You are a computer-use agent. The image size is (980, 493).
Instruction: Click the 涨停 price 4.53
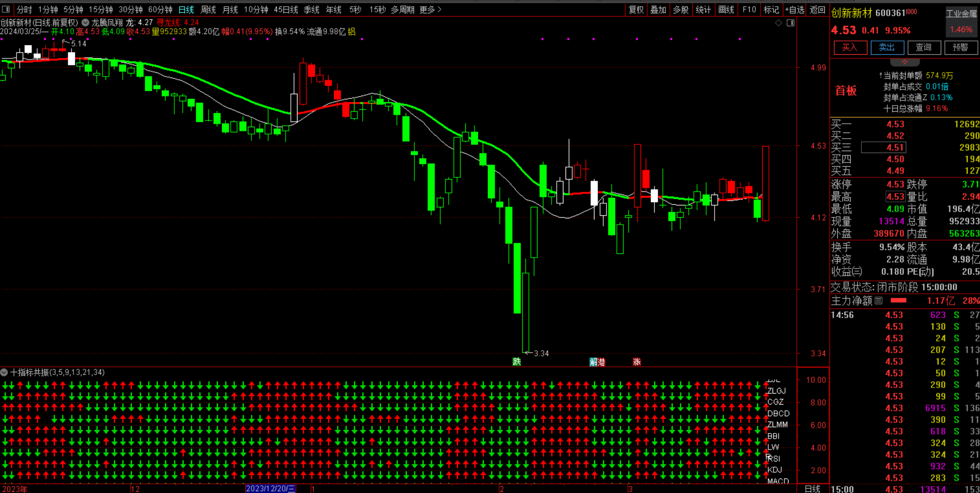[895, 184]
